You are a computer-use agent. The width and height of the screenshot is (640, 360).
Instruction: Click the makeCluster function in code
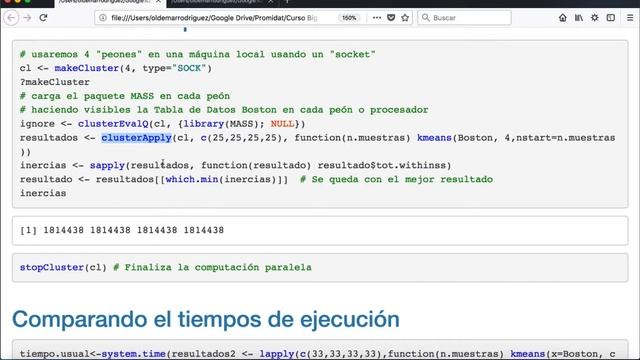click(87, 68)
